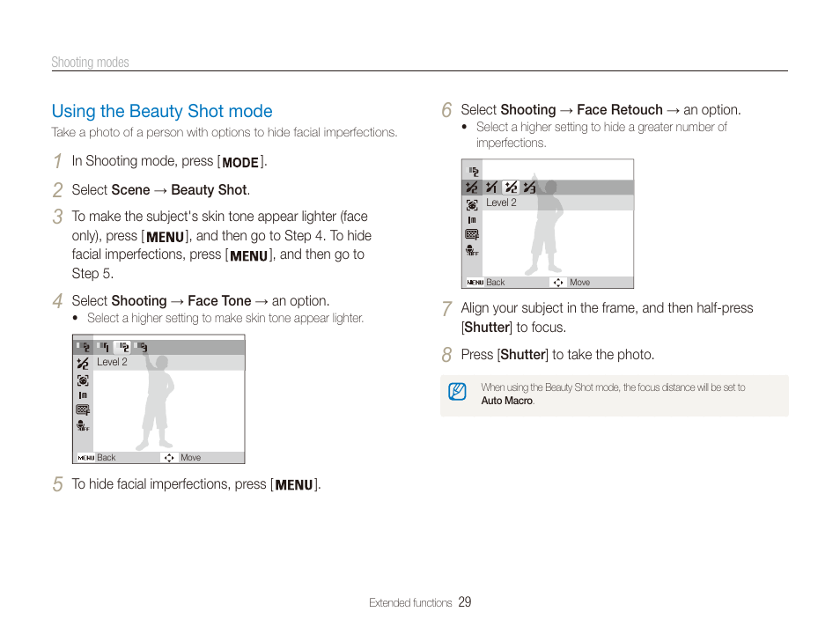
Task: Click selected Face Retouch sidebar icon, right screen
Action: click(472, 188)
